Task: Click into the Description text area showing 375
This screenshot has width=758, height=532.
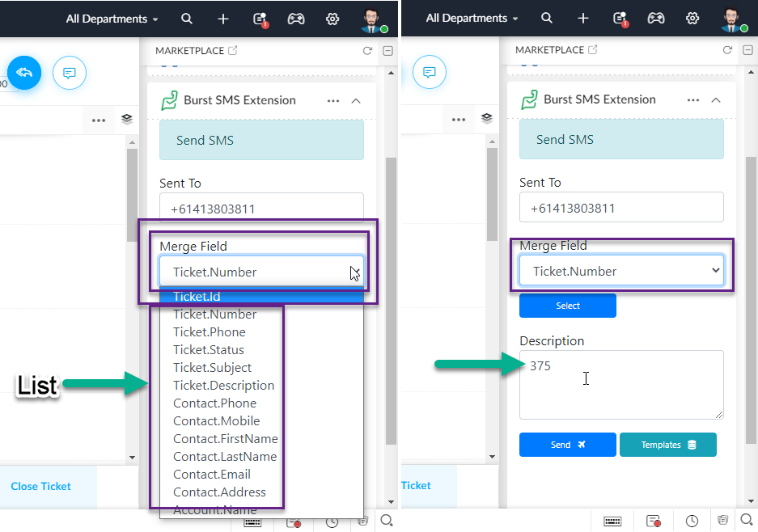Action: (x=621, y=385)
